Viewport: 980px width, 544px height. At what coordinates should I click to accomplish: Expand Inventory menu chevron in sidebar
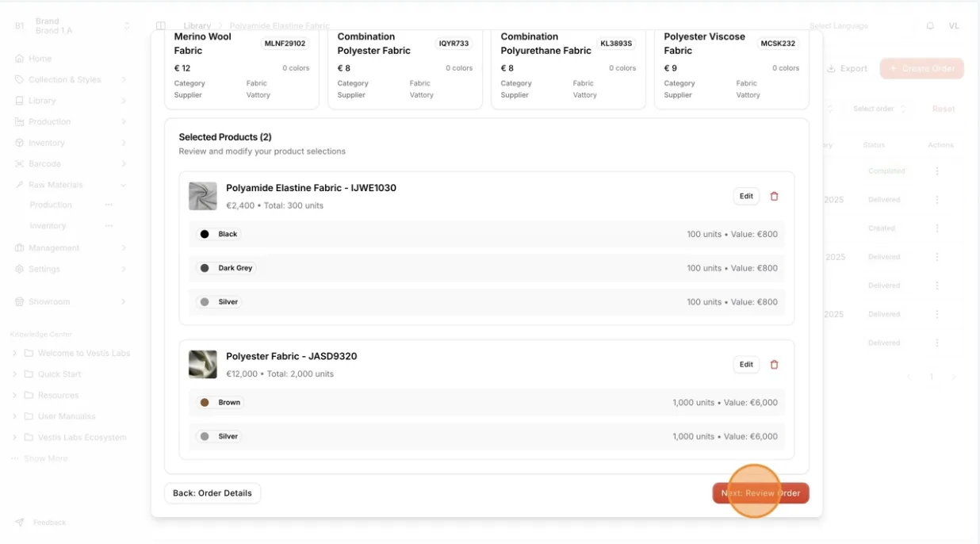[124, 143]
